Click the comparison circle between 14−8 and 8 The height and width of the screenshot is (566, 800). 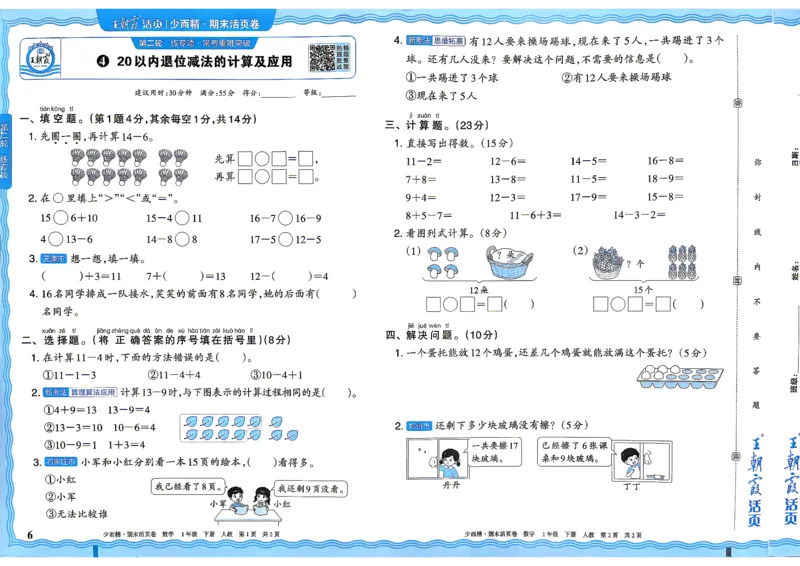(x=182, y=239)
